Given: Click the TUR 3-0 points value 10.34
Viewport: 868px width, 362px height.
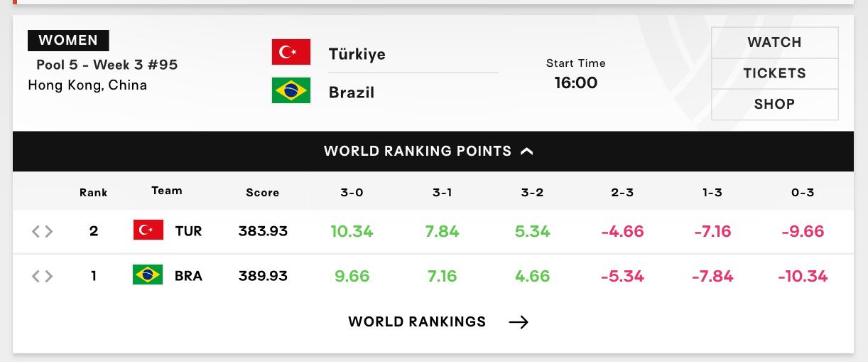Looking at the screenshot, I should click(352, 231).
